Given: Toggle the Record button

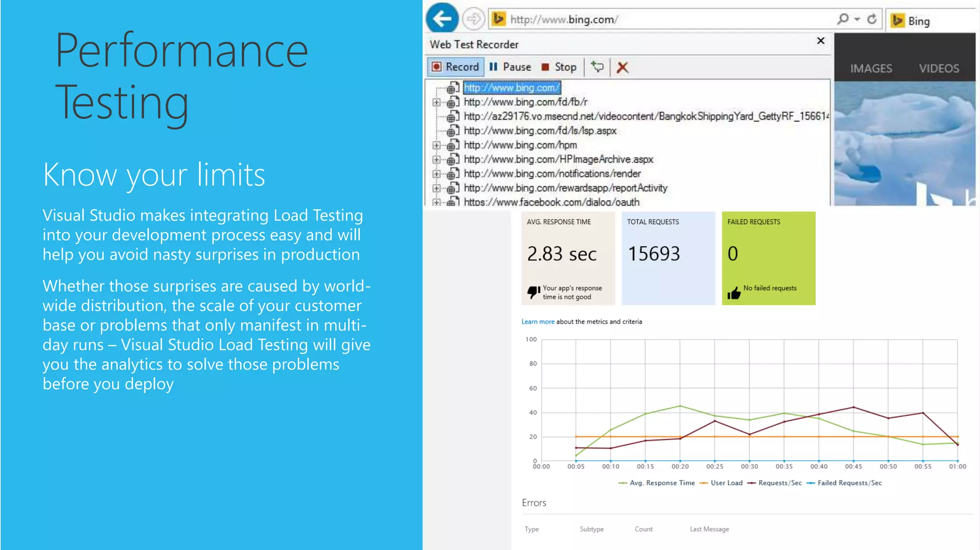Looking at the screenshot, I should [456, 67].
